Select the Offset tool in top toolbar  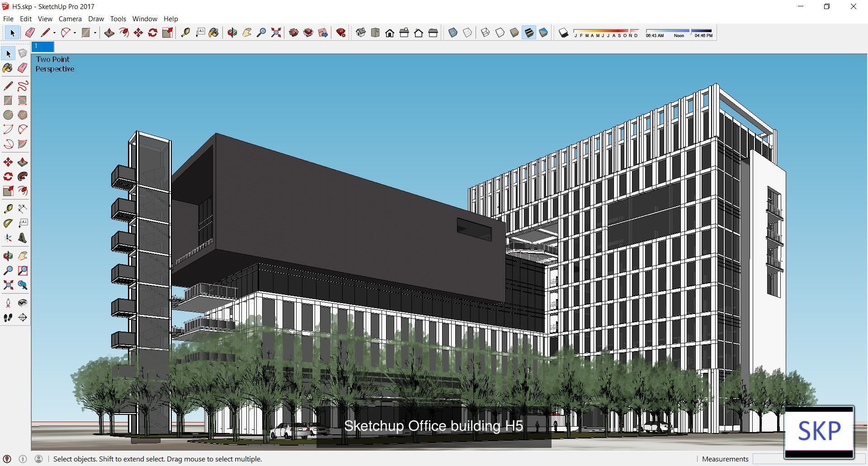(x=123, y=33)
